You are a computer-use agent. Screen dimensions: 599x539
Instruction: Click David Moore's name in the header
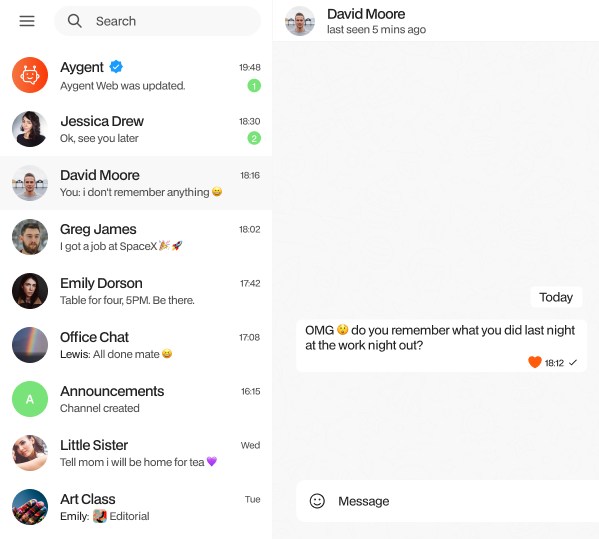(x=366, y=14)
